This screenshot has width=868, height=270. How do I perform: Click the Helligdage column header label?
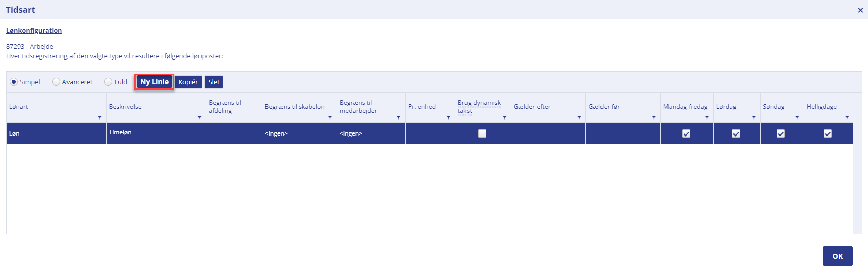pyautogui.click(x=821, y=107)
